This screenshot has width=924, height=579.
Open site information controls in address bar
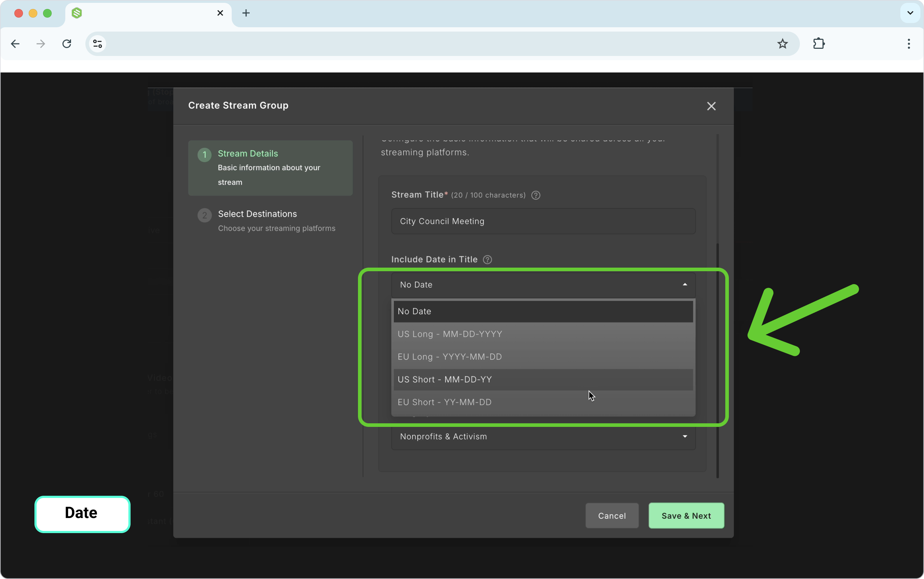coord(98,44)
